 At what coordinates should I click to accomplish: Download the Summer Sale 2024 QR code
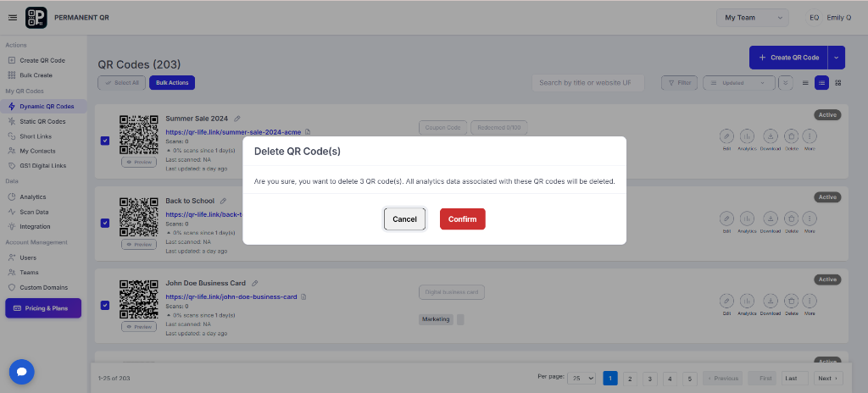(x=770, y=136)
